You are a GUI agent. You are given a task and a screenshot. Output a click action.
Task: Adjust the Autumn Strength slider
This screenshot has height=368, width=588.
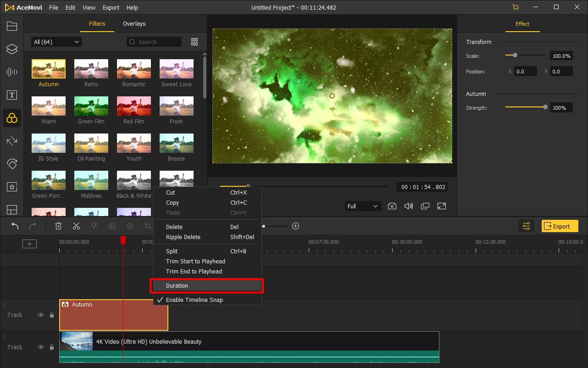click(x=545, y=107)
